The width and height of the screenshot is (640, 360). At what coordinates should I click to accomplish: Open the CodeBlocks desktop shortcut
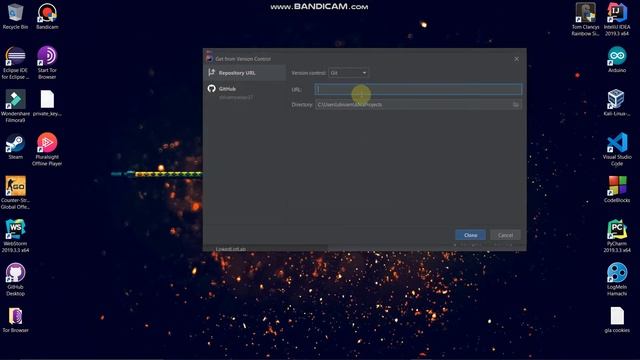pos(617,190)
